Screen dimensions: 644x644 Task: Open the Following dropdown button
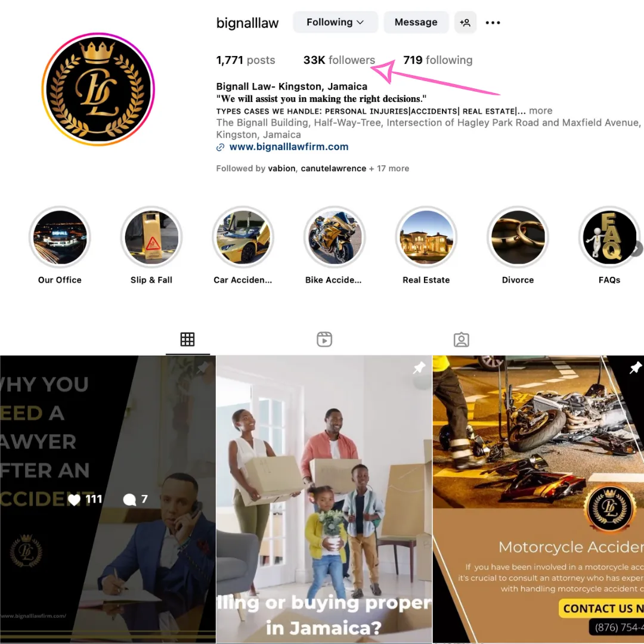tap(335, 22)
